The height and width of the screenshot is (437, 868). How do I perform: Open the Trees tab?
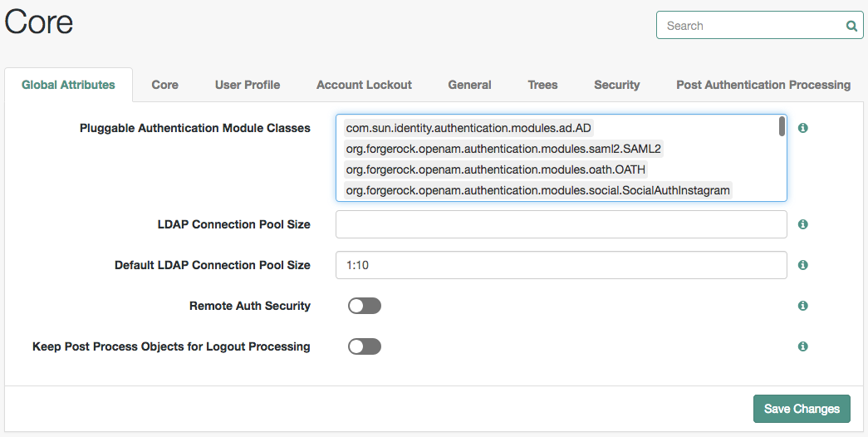pos(542,85)
